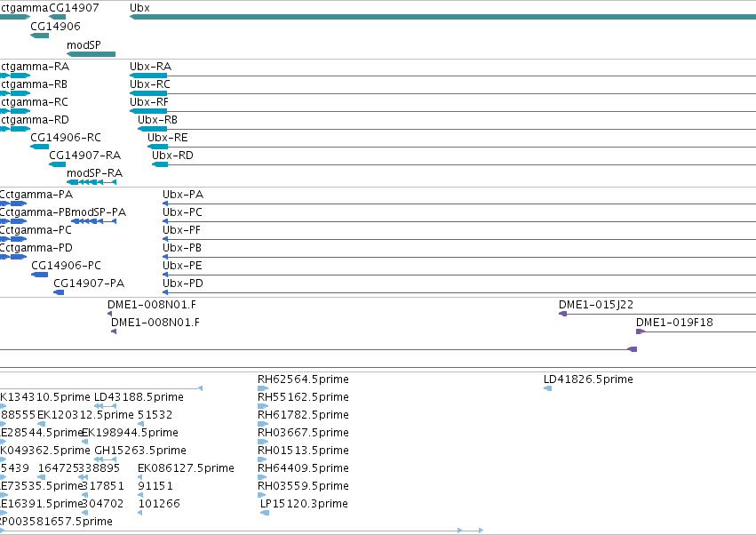Open the Ubx-PA CDS label
Image resolution: width=756 pixels, height=535 pixels.
[x=183, y=195]
